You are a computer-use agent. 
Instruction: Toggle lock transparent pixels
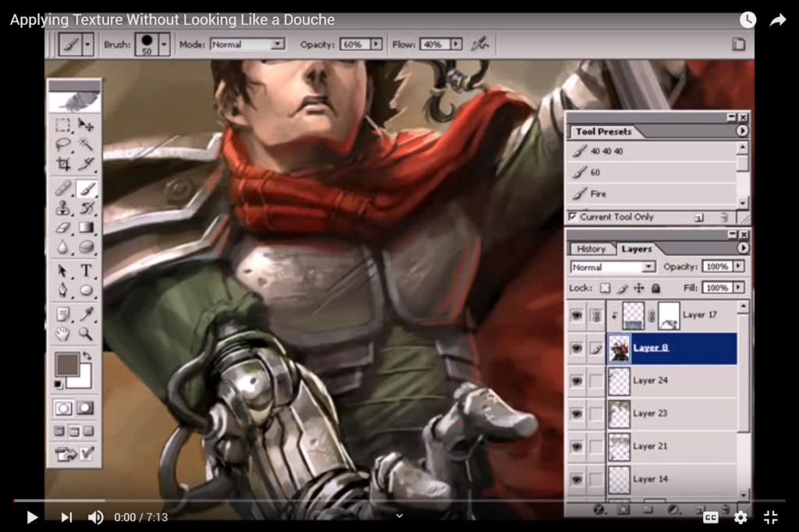(605, 288)
